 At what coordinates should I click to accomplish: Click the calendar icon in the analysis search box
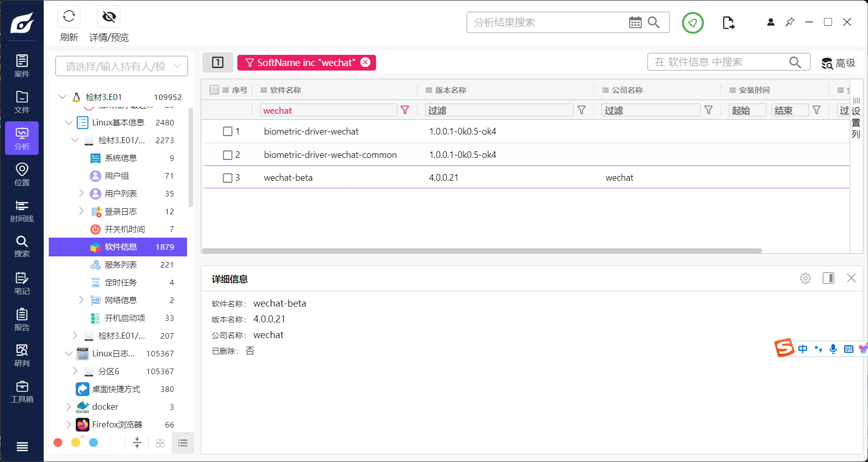click(x=635, y=22)
